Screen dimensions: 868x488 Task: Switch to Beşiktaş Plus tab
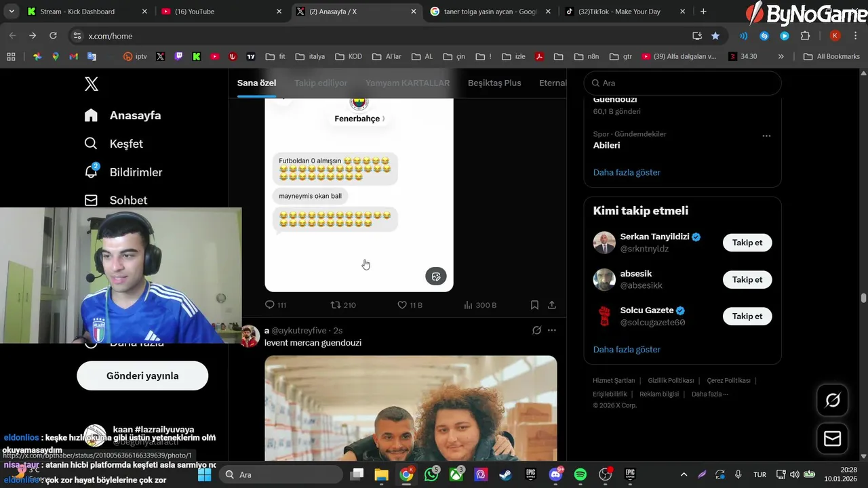pyautogui.click(x=494, y=83)
